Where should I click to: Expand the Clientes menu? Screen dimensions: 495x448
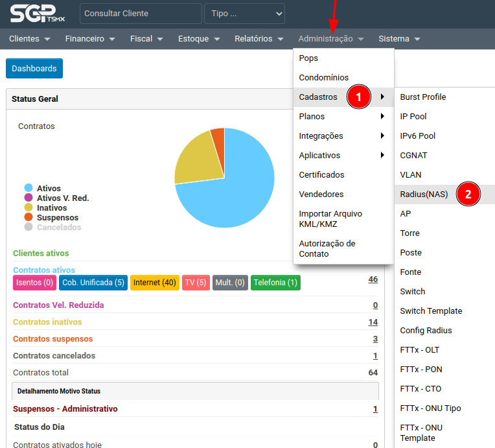point(29,39)
